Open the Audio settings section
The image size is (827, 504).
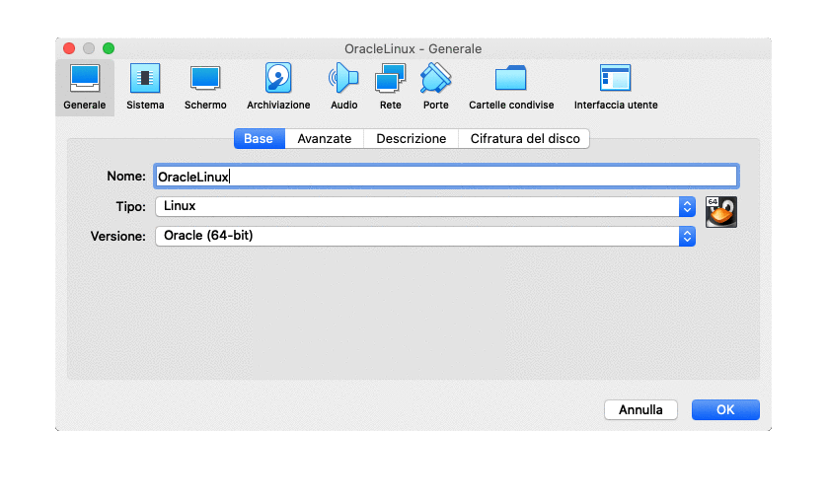(343, 87)
